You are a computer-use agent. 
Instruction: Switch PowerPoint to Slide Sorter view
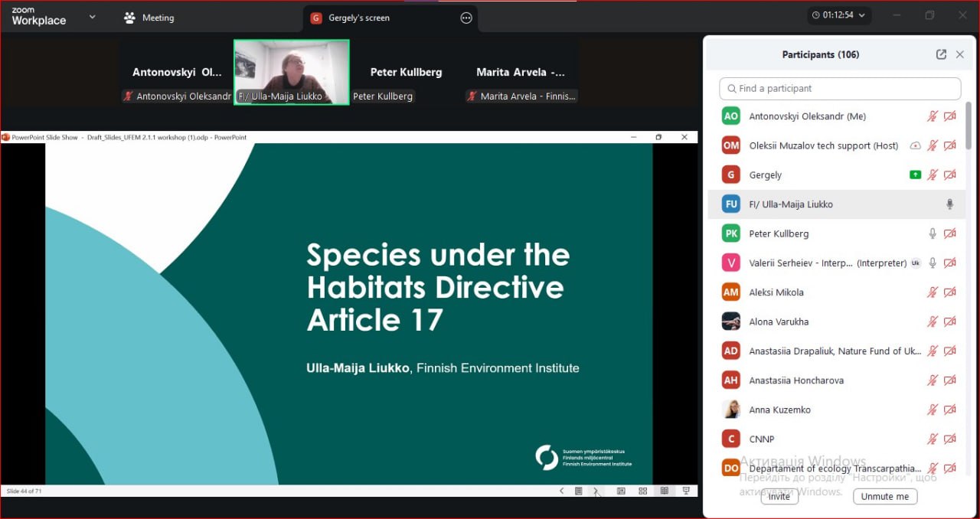tap(642, 491)
